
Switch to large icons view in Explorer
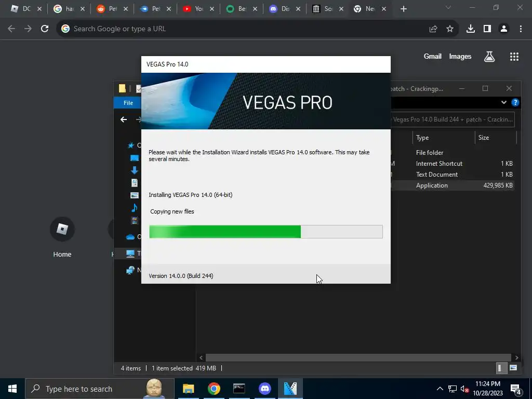pyautogui.click(x=513, y=368)
